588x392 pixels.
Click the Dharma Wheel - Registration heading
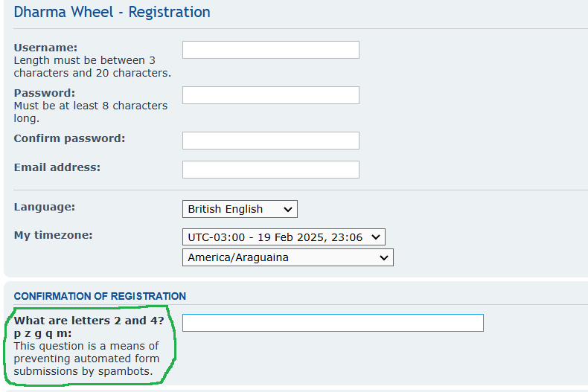click(x=112, y=12)
